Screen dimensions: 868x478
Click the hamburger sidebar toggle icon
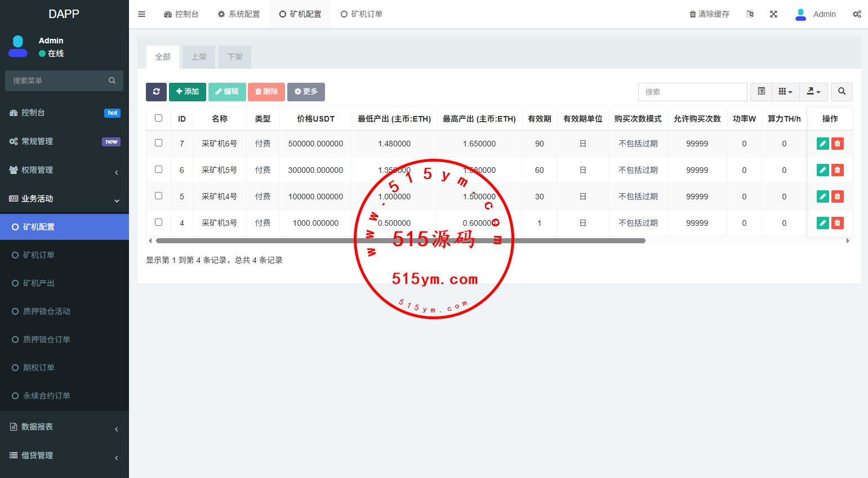(x=142, y=14)
